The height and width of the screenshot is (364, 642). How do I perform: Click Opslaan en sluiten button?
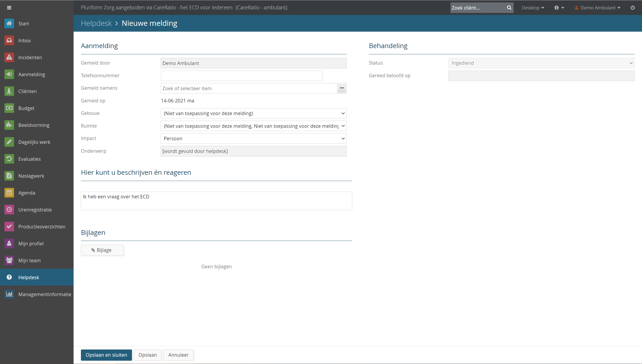point(106,355)
